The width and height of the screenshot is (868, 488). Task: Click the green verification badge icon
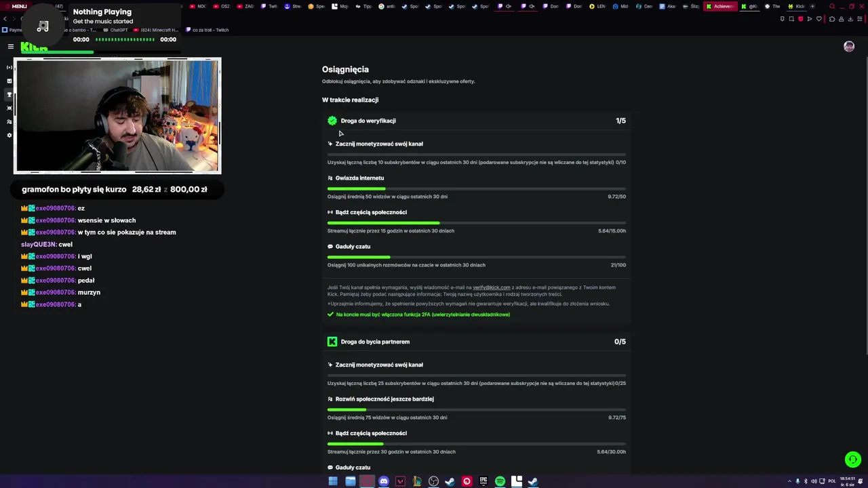tap(332, 121)
